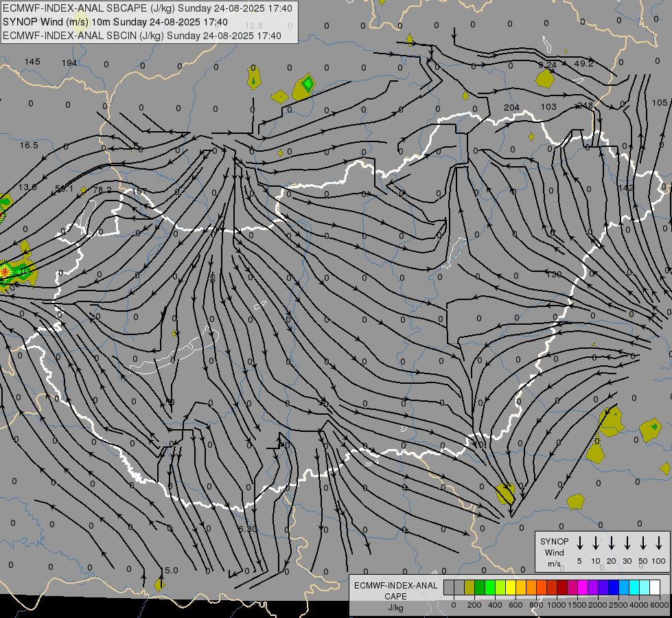The width and height of the screenshot is (672, 618).
Task: Click the wind legend arrow above 30
Action: [x=627, y=543]
